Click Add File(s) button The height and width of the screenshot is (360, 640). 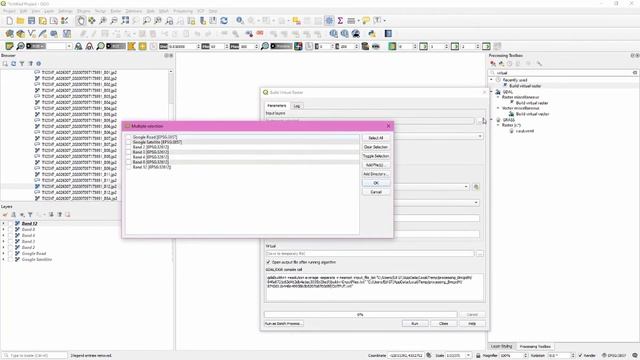tap(376, 165)
